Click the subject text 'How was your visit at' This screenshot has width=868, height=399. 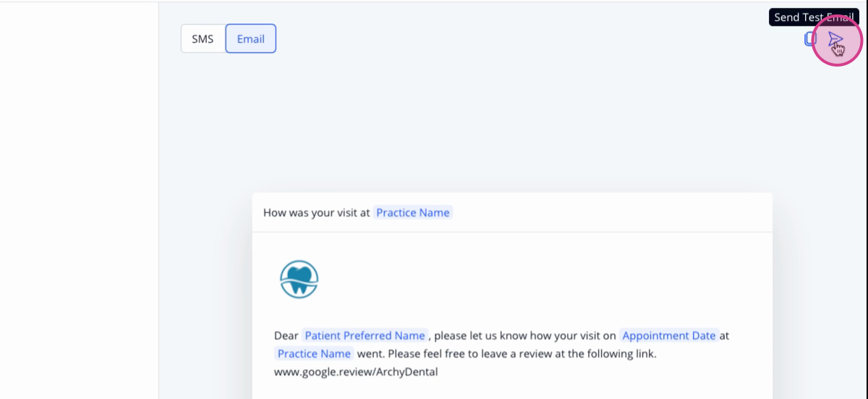point(317,212)
